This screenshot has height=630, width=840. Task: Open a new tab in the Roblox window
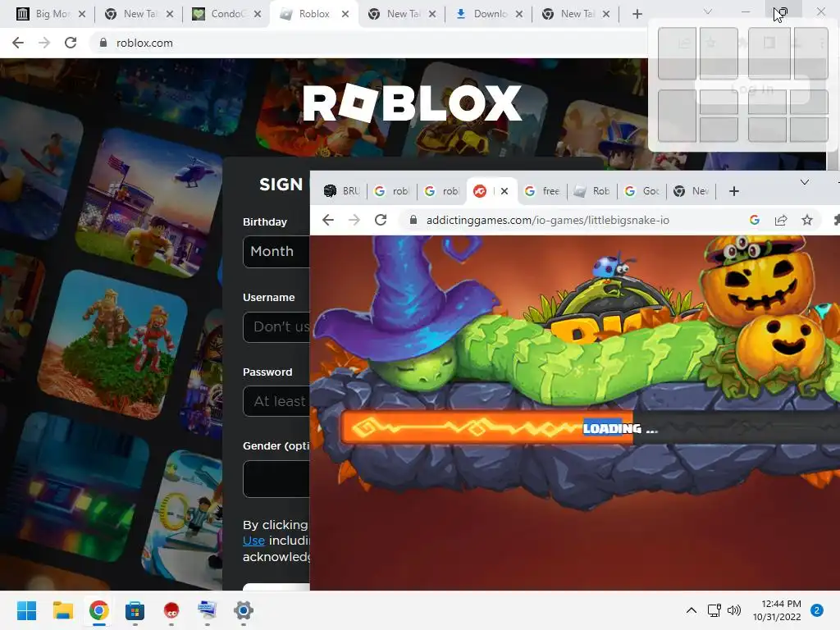pos(637,14)
